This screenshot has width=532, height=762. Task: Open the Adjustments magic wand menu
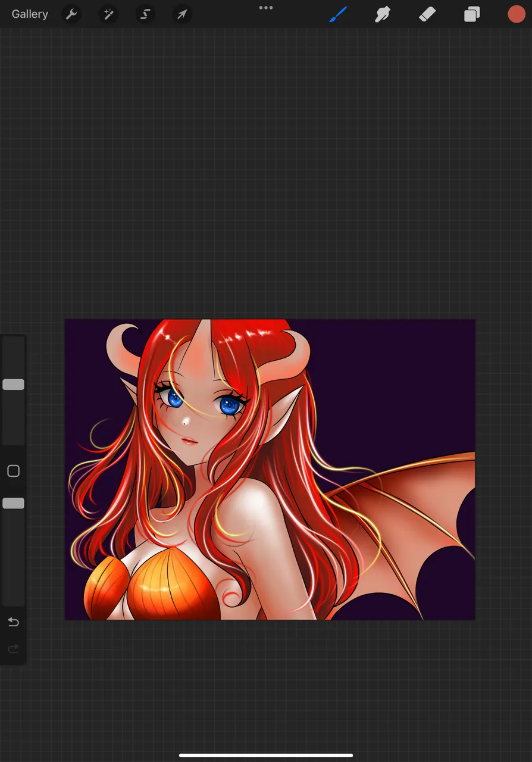[108, 14]
